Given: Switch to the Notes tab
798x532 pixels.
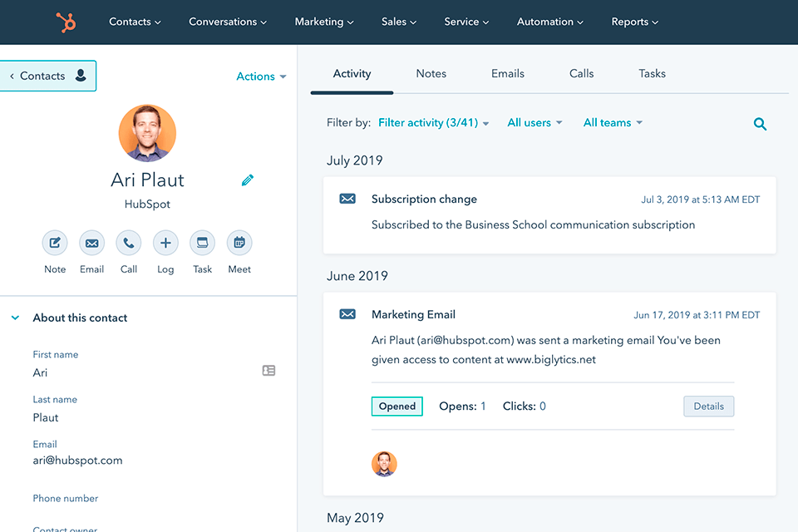Looking at the screenshot, I should [431, 74].
